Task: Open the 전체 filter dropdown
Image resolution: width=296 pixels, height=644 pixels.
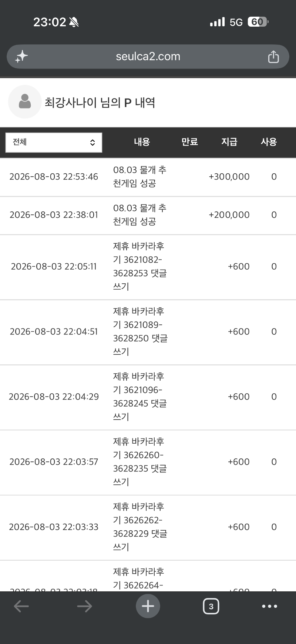Action: 54,143
